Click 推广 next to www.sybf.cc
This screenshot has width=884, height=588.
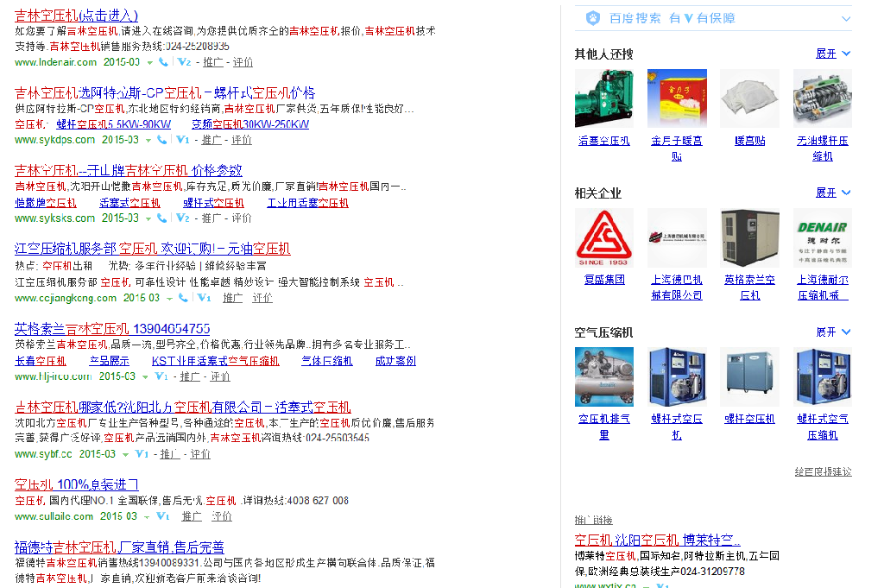170,454
